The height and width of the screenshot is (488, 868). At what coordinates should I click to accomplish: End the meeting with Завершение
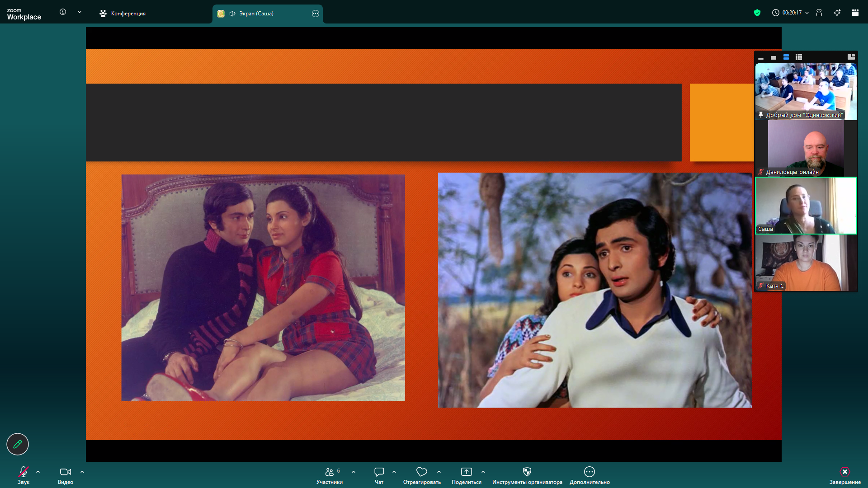[x=845, y=475]
